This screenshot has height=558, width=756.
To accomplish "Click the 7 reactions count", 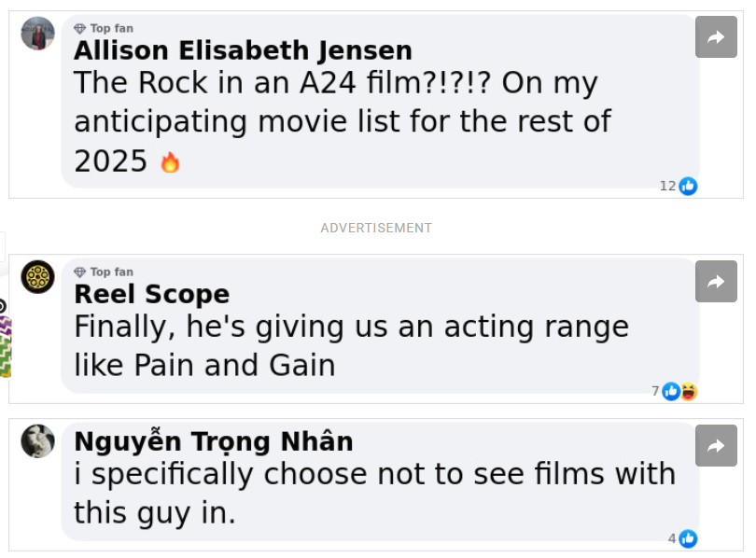I will (655, 391).
